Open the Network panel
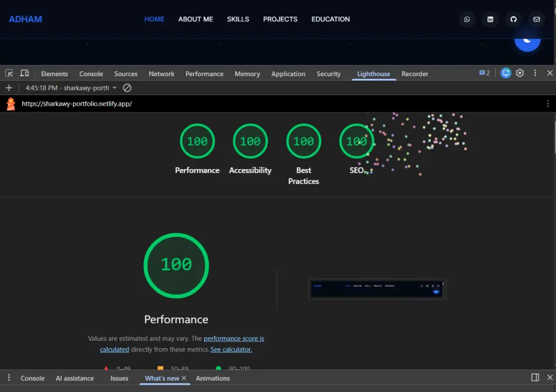 click(161, 74)
